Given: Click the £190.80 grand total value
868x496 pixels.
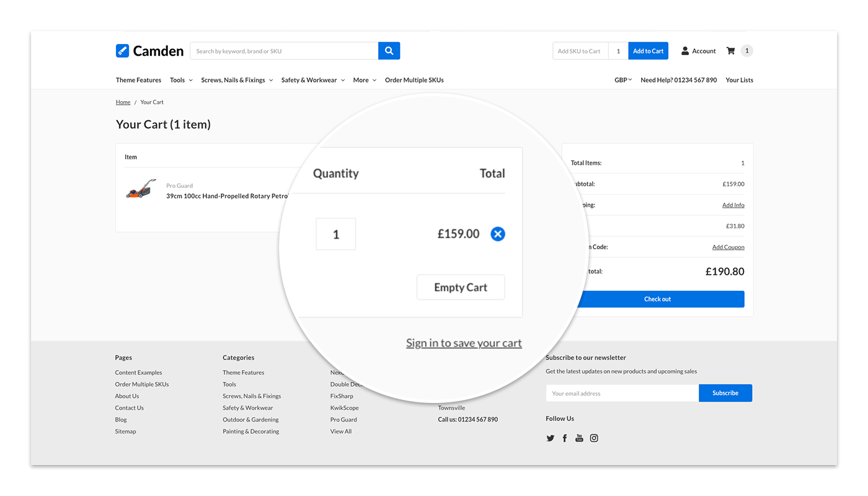Looking at the screenshot, I should coord(725,272).
